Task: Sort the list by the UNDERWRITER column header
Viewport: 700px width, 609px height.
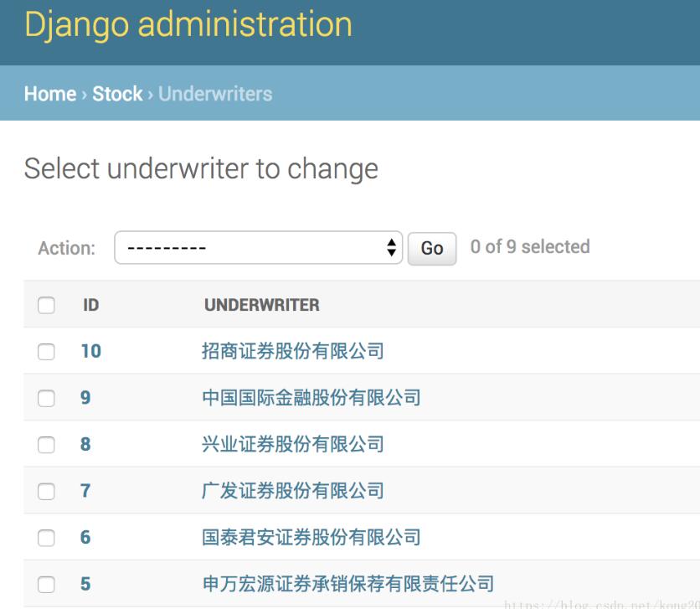Action: point(263,305)
